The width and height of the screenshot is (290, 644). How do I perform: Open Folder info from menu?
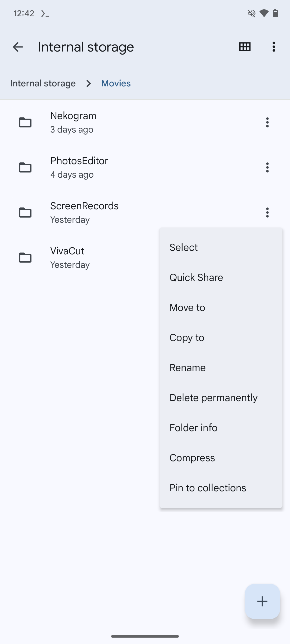[x=193, y=428]
